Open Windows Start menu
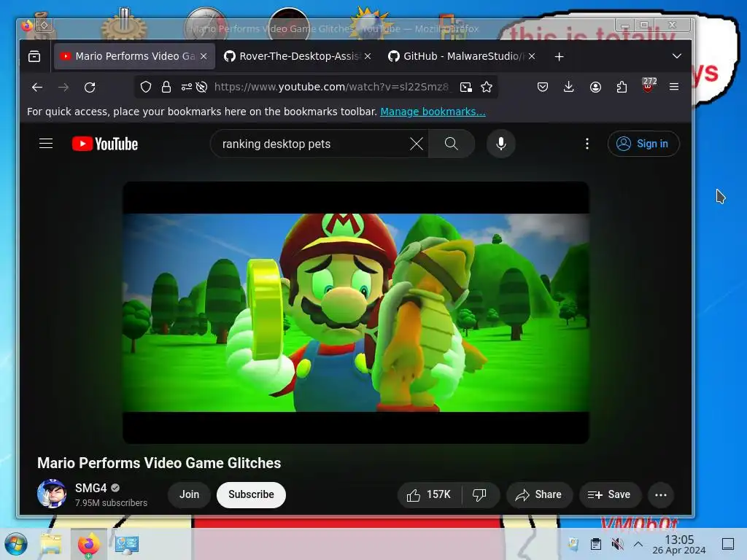747x560 pixels. (x=16, y=544)
